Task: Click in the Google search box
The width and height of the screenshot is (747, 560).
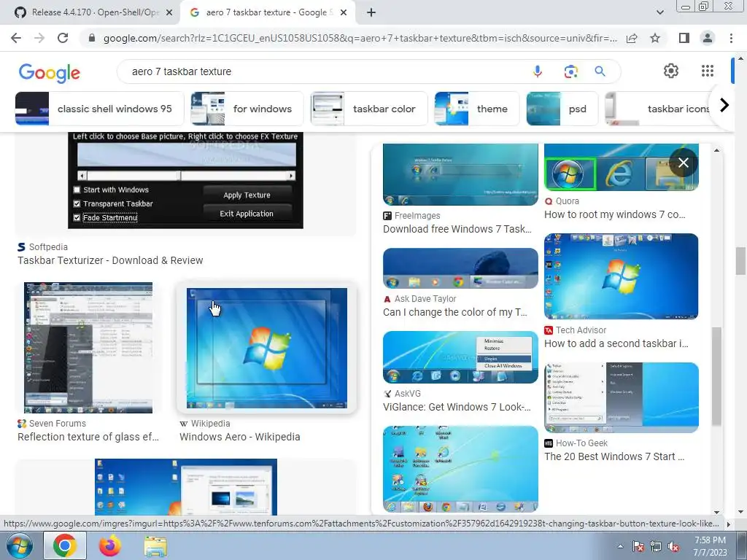Action: tap(329, 71)
